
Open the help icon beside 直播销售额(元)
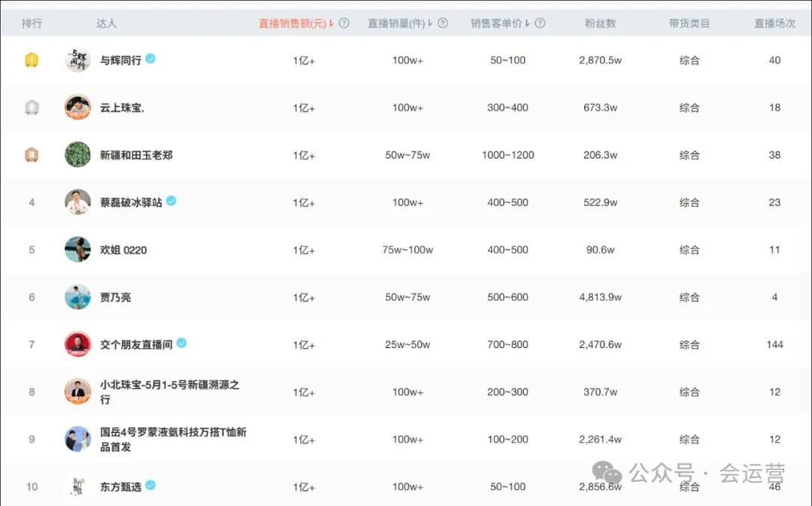coord(344,23)
